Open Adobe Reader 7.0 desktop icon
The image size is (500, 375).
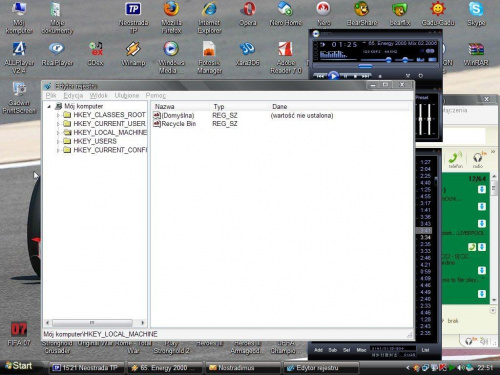[x=286, y=57]
